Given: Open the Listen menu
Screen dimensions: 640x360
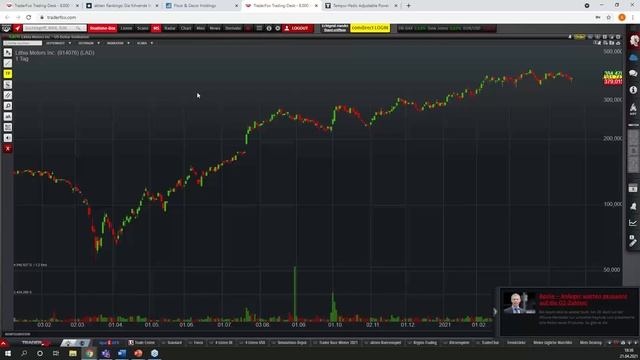Looking at the screenshot, I should tap(127, 28).
